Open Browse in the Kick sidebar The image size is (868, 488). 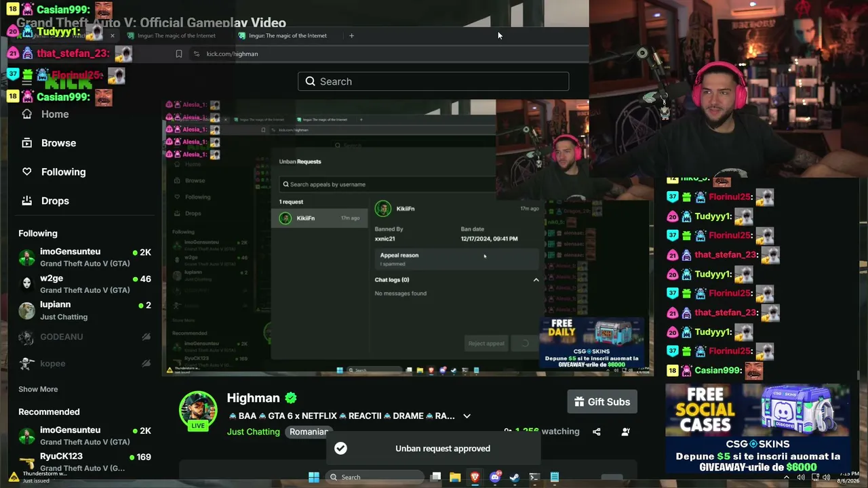[58, 143]
